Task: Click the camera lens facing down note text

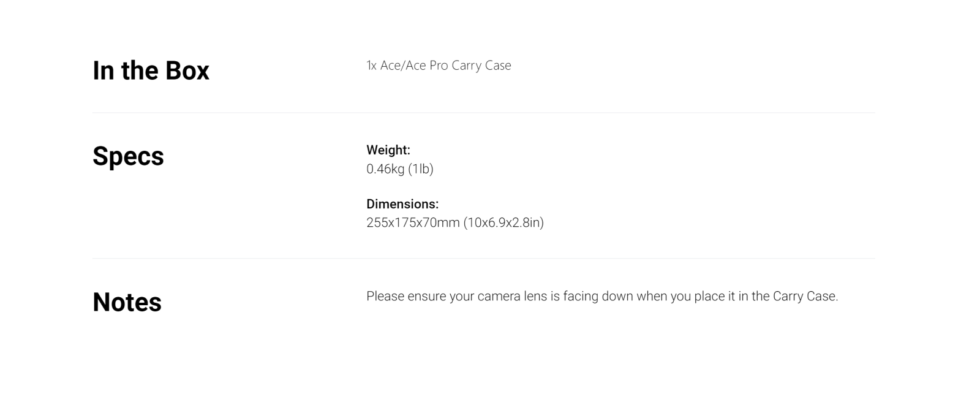Action: tap(602, 296)
